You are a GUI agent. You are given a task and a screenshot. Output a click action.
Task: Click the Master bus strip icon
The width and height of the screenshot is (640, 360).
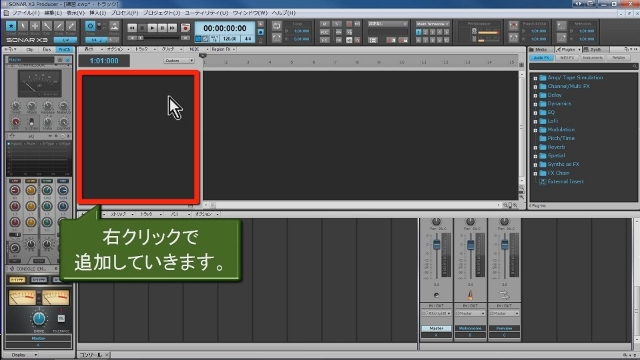[x=436, y=295]
